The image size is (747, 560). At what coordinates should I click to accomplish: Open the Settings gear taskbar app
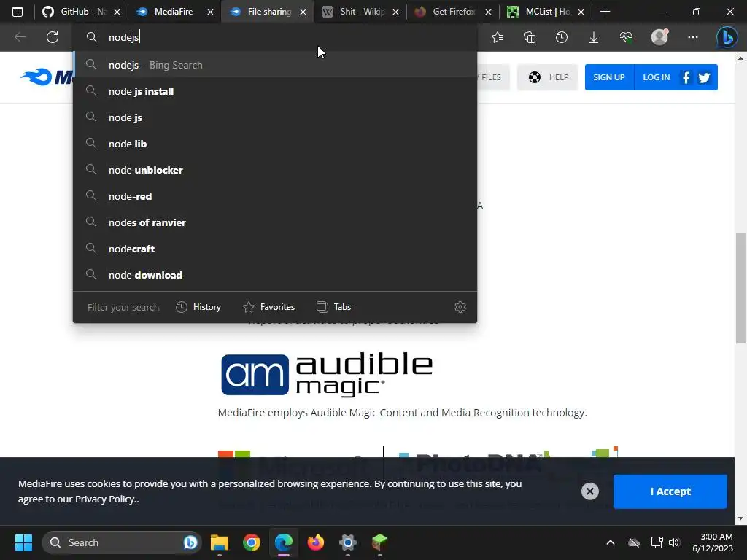tap(348, 542)
